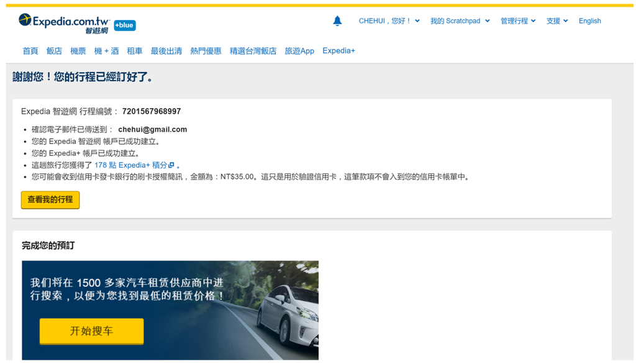Expand the 支援 dropdown
The height and width of the screenshot is (364, 636).
click(x=553, y=20)
